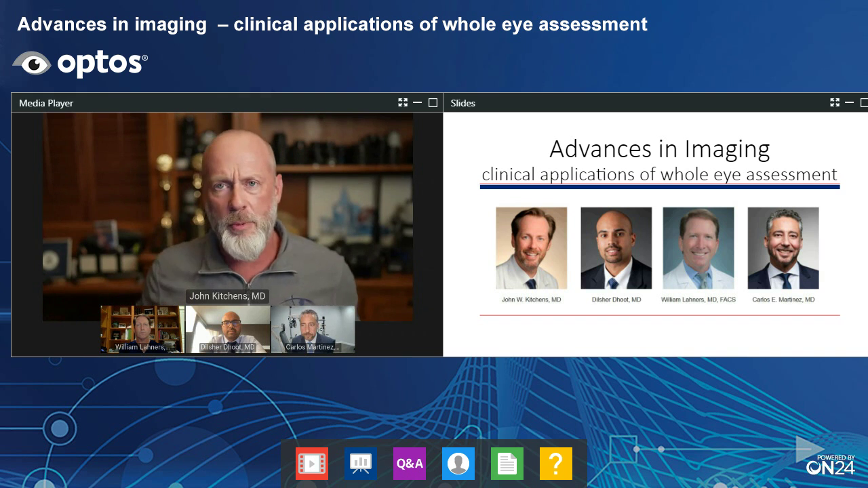868x488 pixels.
Task: Open the Speaker Bio profile icon
Action: pyautogui.click(x=458, y=464)
